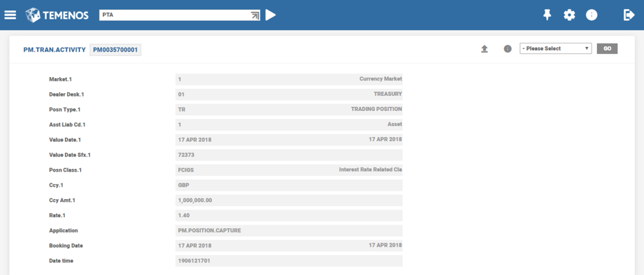This screenshot has width=644, height=275.
Task: Click the PM.TRAN.ACTIVITY title link
Action: coord(55,50)
